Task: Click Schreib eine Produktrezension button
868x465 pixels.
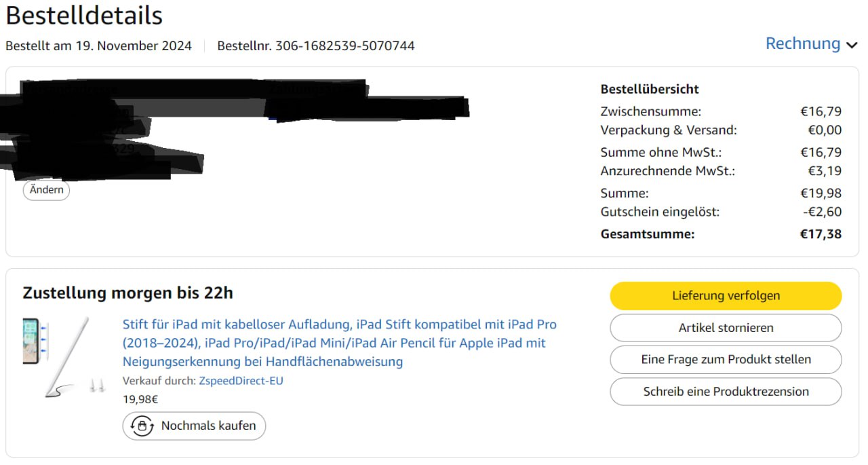Action: coord(726,392)
